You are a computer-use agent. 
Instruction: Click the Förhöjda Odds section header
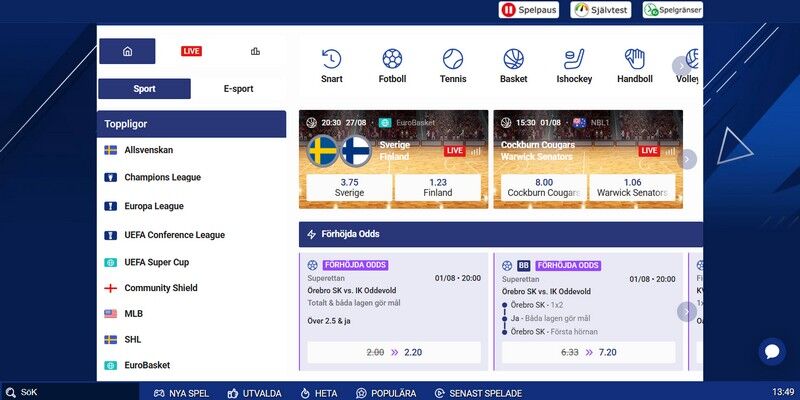click(x=501, y=234)
